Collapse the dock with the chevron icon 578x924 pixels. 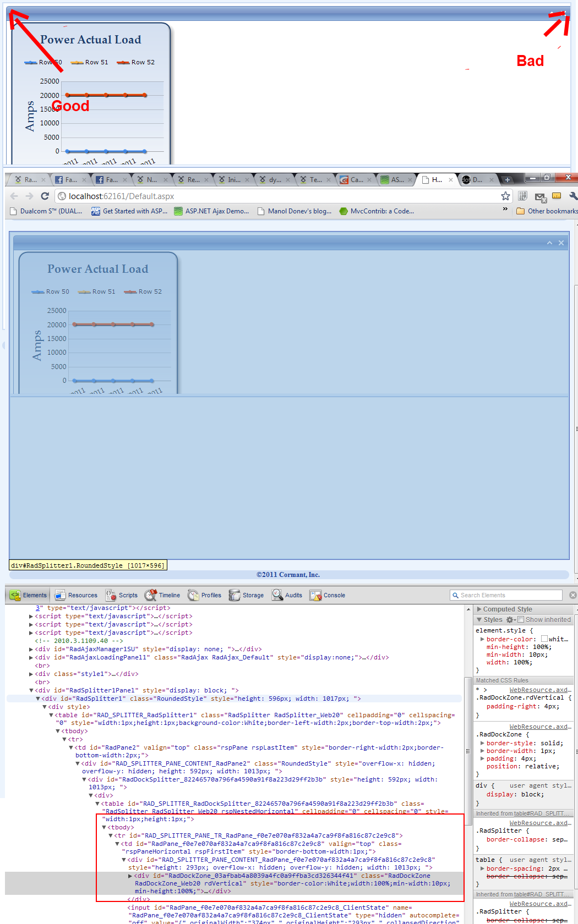coord(549,243)
